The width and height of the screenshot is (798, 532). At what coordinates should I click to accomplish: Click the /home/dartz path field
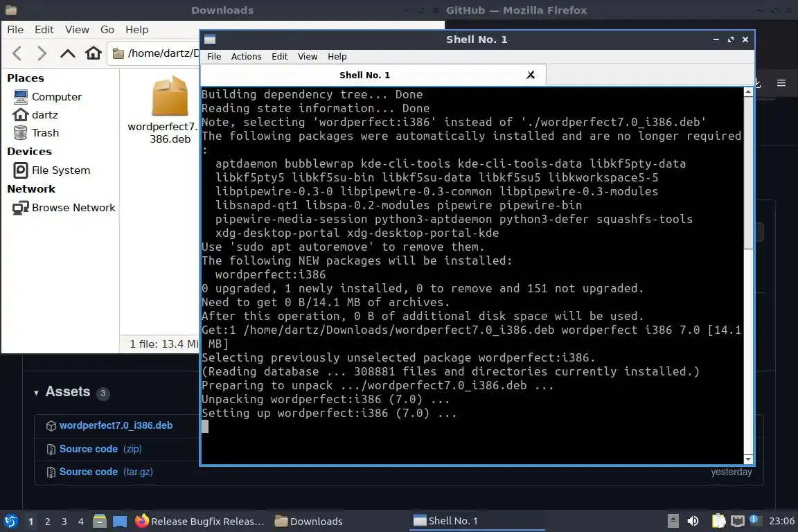coord(154,53)
